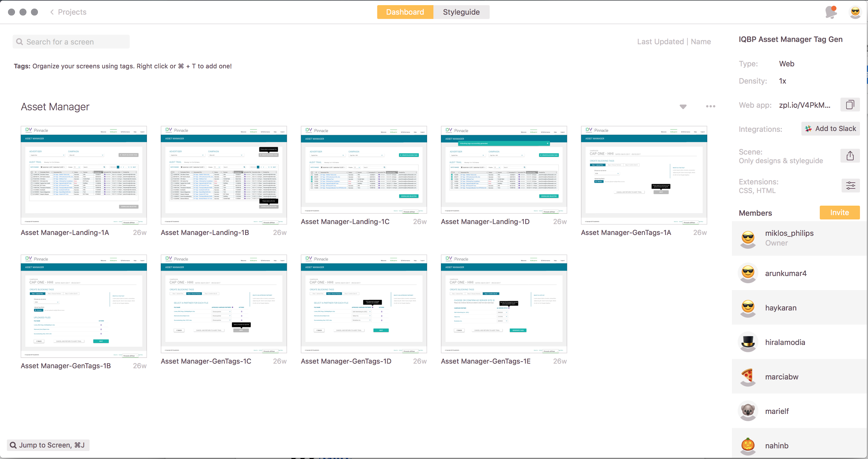Sort screens by Last Updated
This screenshot has height=459, width=868.
point(660,42)
